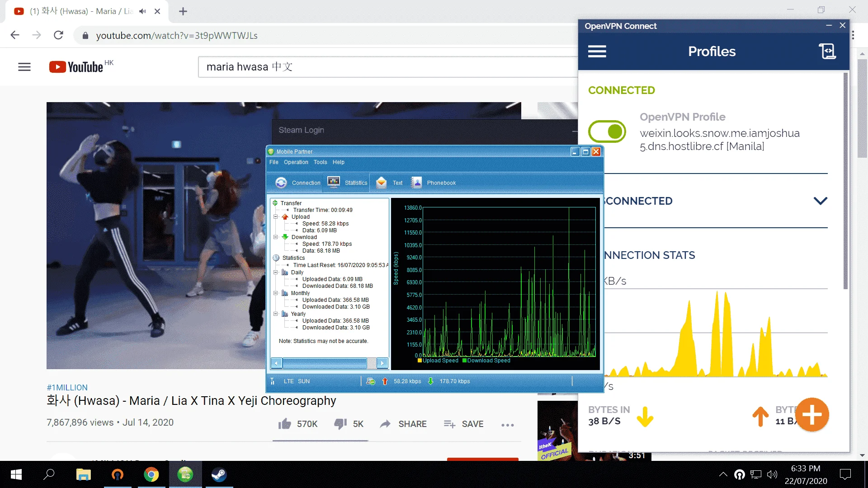Toggle the OpenVPN Profile connection switch off

click(607, 131)
